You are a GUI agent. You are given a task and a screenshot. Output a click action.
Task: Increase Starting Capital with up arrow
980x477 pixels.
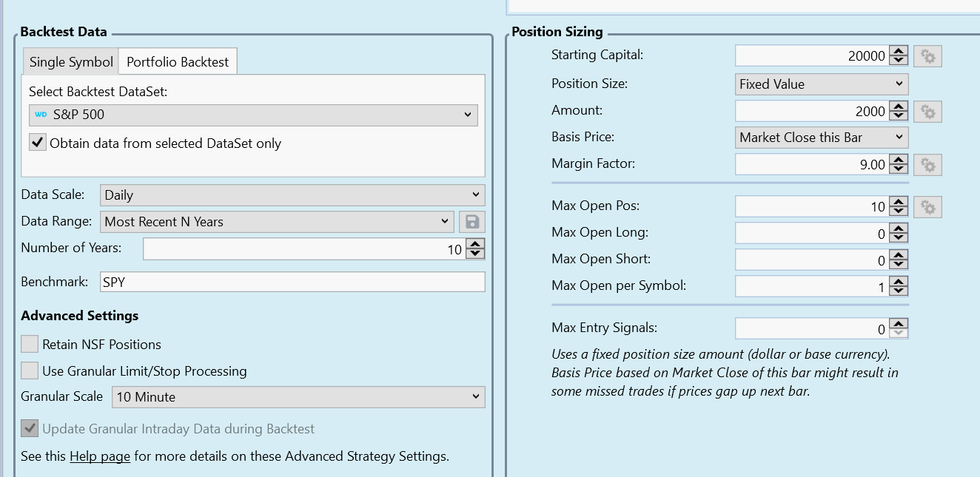click(899, 51)
